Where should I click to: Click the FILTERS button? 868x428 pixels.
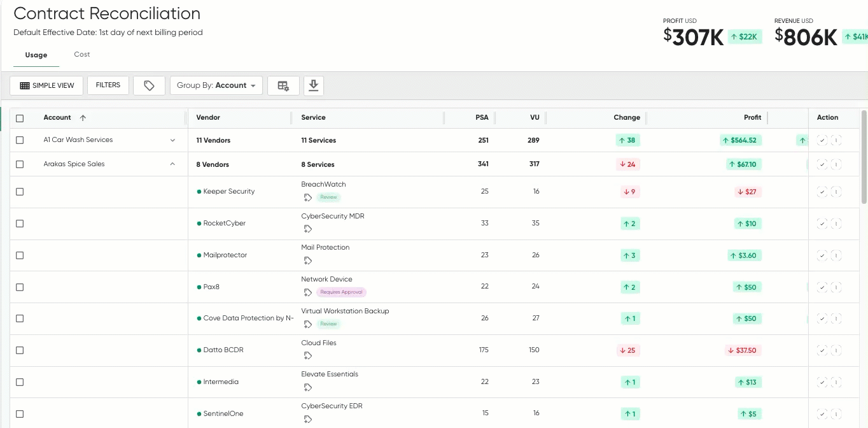pyautogui.click(x=108, y=85)
